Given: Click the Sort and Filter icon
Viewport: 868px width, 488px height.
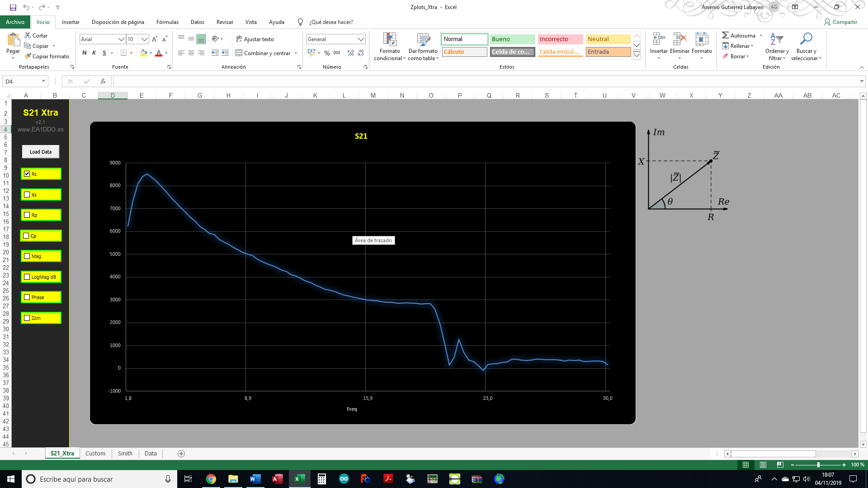Looking at the screenshot, I should click(x=776, y=39).
